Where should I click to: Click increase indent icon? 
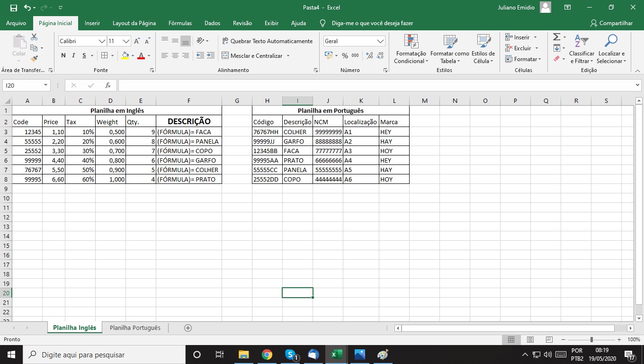pos(210,55)
